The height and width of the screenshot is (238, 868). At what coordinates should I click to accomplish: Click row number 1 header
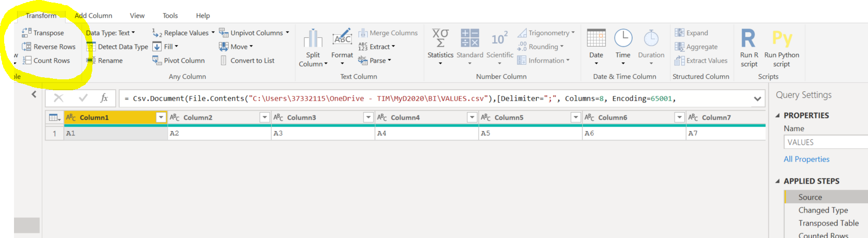[54, 133]
